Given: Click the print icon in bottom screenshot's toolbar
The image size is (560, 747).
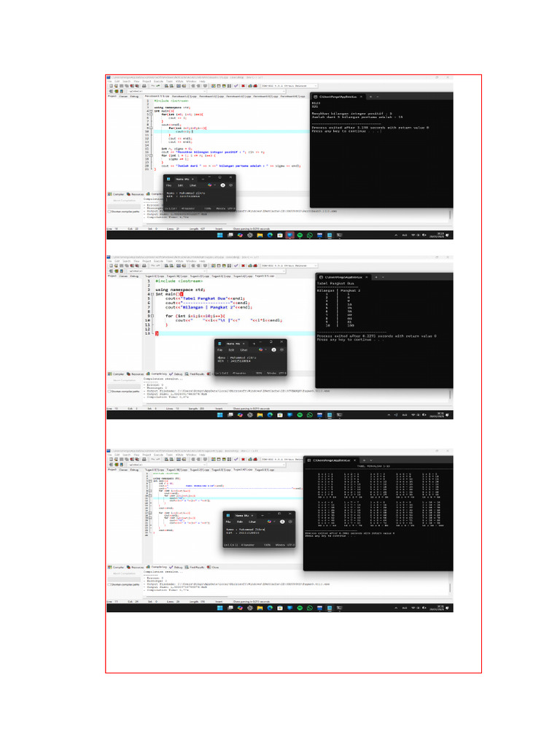Looking at the screenshot, I should tap(144, 460).
